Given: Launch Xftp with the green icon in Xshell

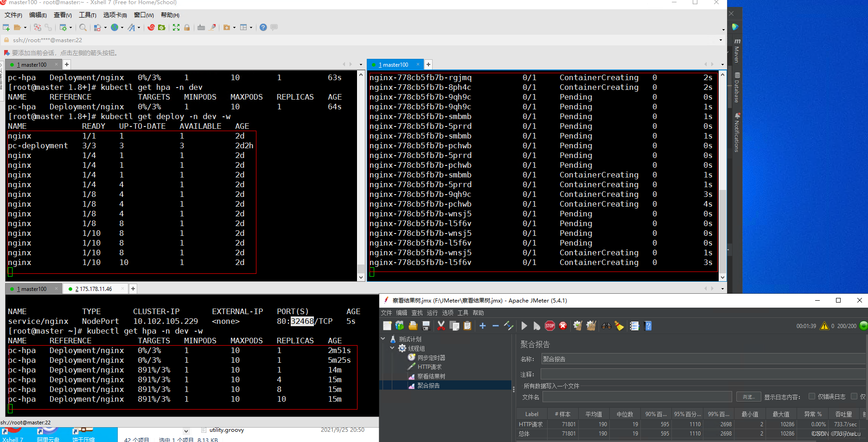Looking at the screenshot, I should (162, 27).
